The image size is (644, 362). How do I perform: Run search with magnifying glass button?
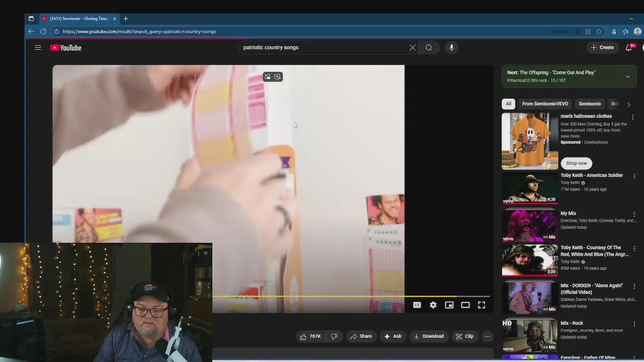click(x=429, y=48)
